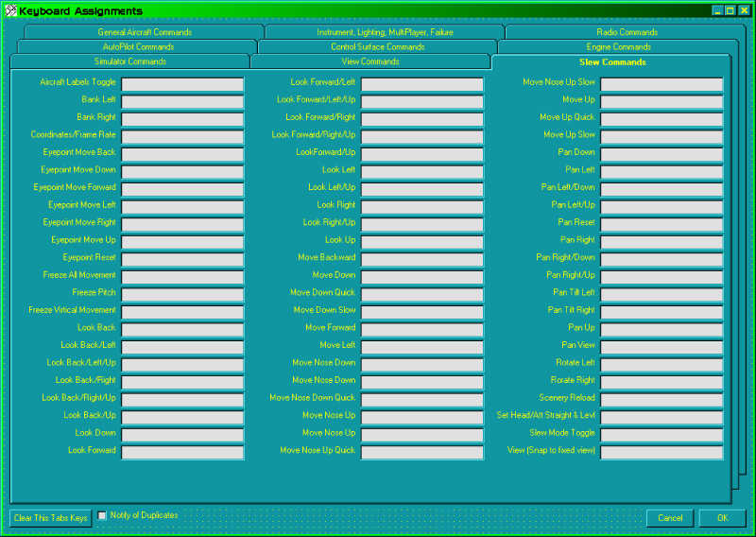Click the Move Nose Down Quick field

click(421, 400)
